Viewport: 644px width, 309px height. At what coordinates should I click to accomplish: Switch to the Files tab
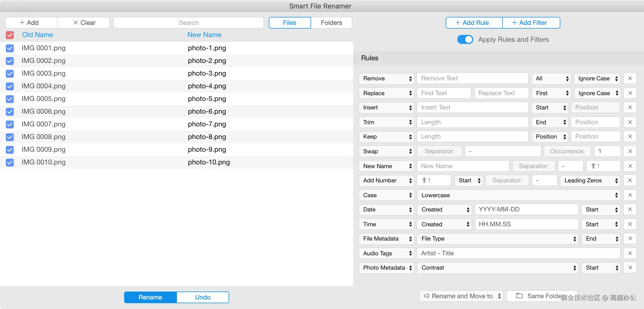(290, 23)
